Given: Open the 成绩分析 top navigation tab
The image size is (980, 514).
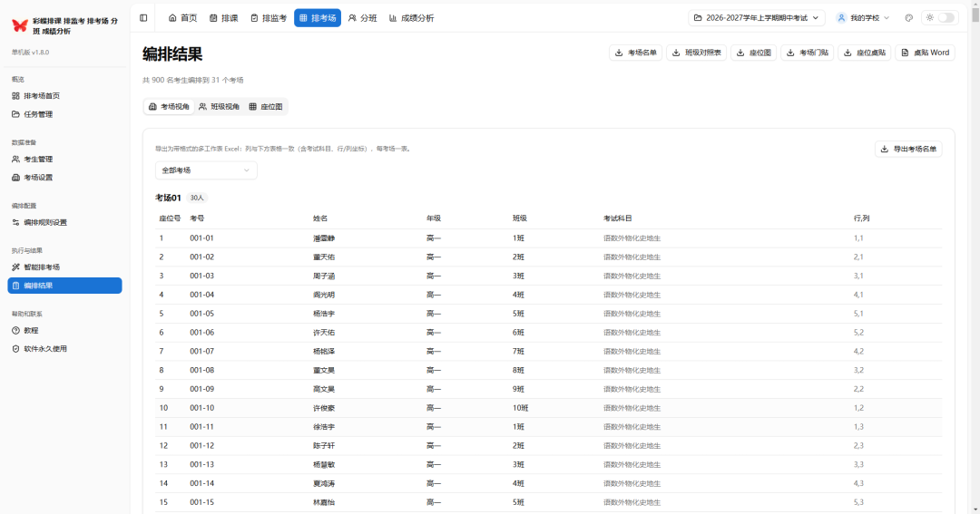Looking at the screenshot, I should tap(411, 17).
